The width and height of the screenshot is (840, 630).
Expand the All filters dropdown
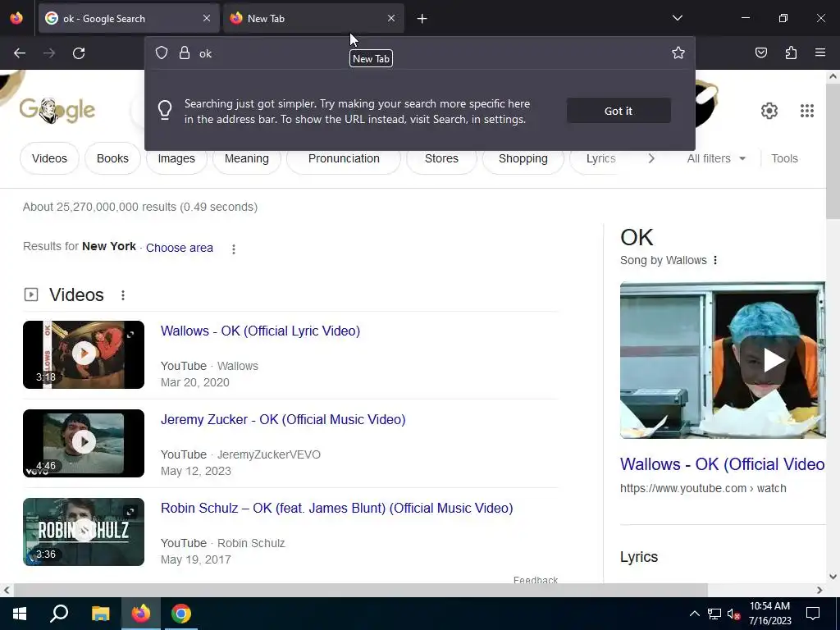[716, 158]
